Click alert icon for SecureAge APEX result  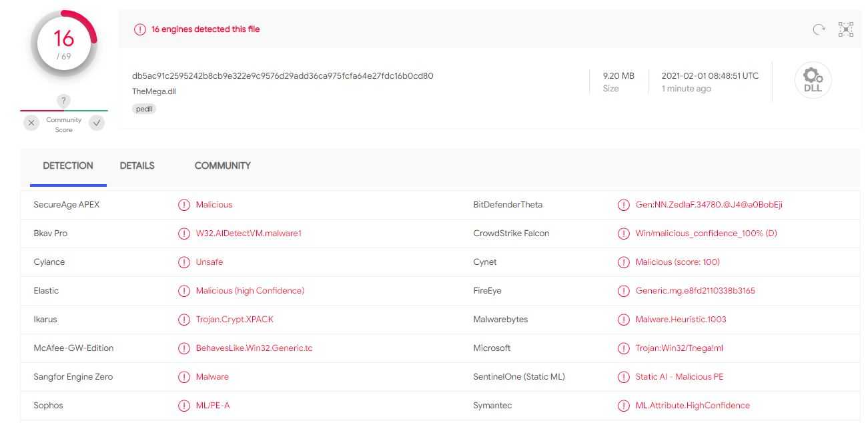tap(184, 205)
